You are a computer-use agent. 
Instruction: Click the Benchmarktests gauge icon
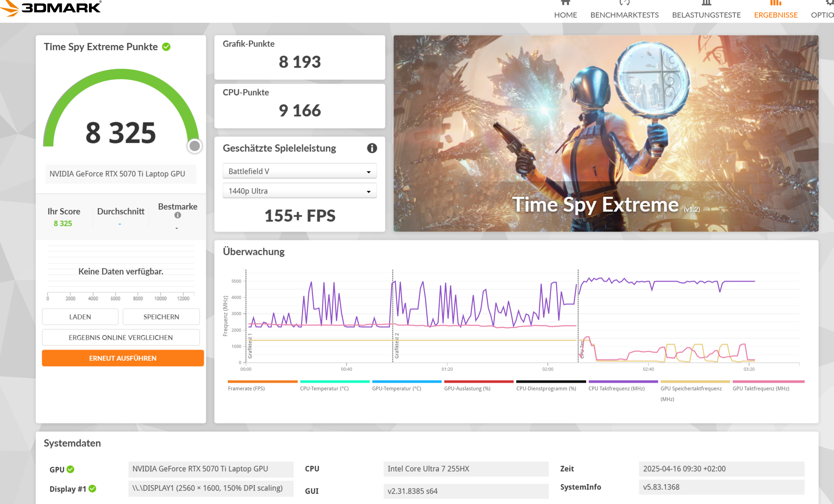(624, 3)
